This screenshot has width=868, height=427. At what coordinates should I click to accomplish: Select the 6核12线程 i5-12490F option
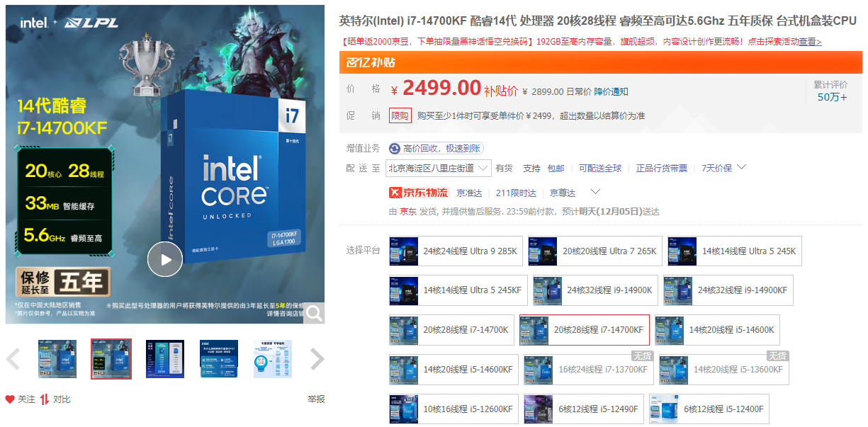tap(584, 409)
